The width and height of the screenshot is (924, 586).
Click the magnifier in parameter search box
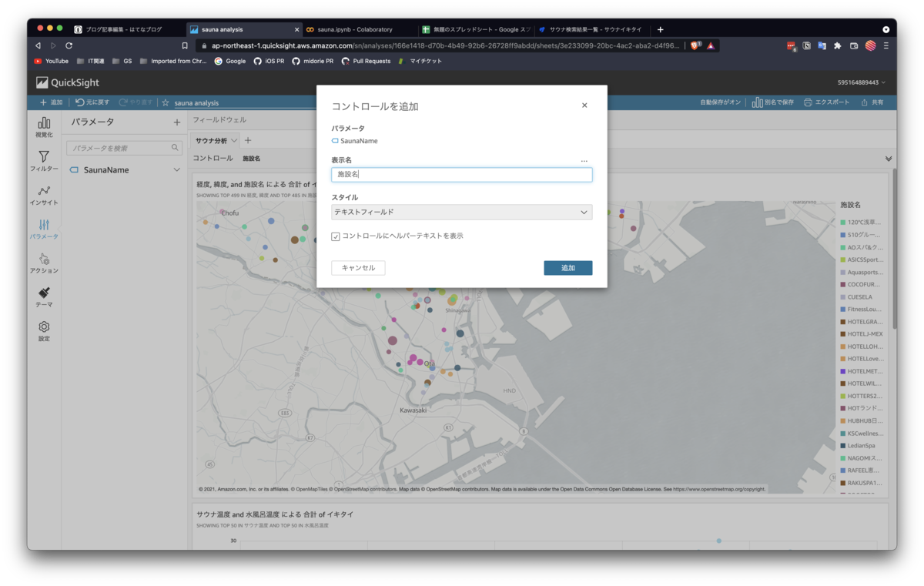click(175, 148)
